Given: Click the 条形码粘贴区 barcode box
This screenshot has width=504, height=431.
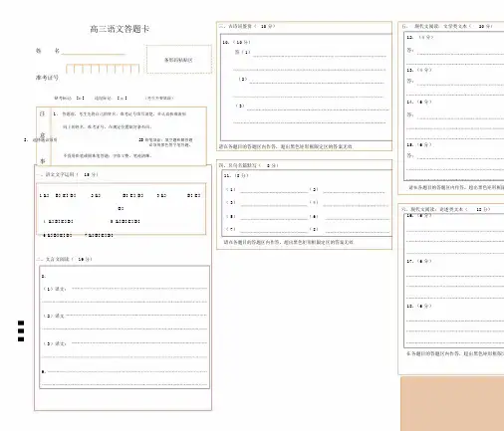Looking at the screenshot, I should click(x=178, y=60).
